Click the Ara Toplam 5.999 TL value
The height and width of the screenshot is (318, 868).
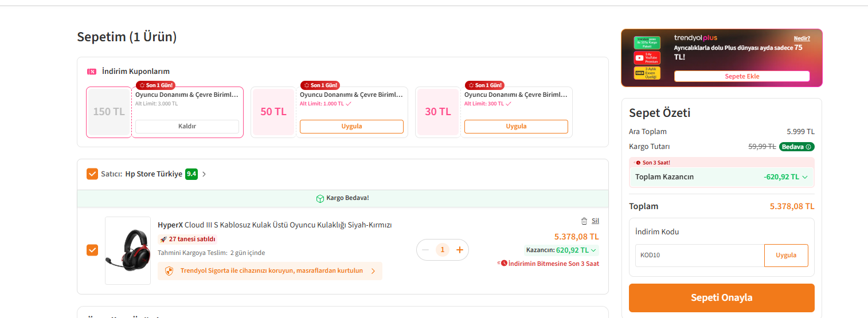[800, 132]
